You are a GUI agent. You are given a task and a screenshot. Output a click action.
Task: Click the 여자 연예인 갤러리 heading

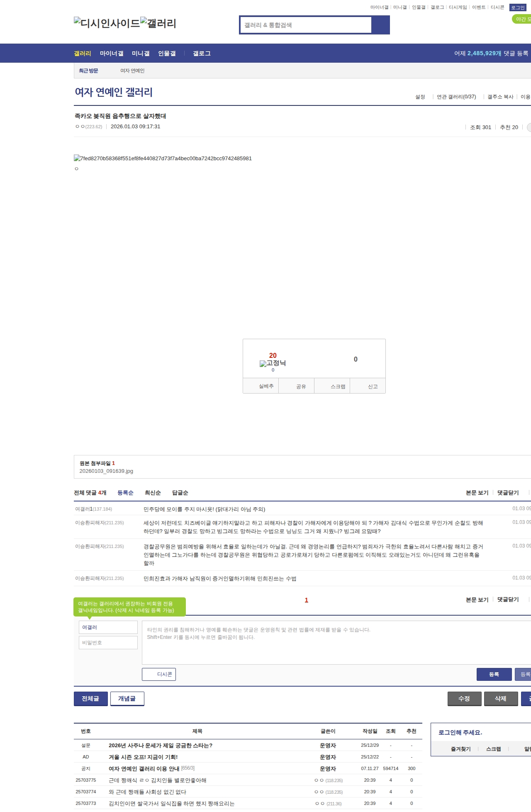114,92
